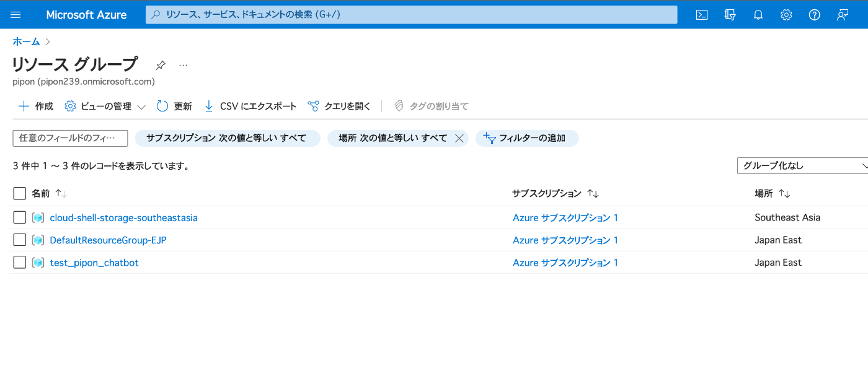This screenshot has height=384, width=868.
Task: Open test_pipon_chatbot resource group
Action: pyautogui.click(x=94, y=263)
